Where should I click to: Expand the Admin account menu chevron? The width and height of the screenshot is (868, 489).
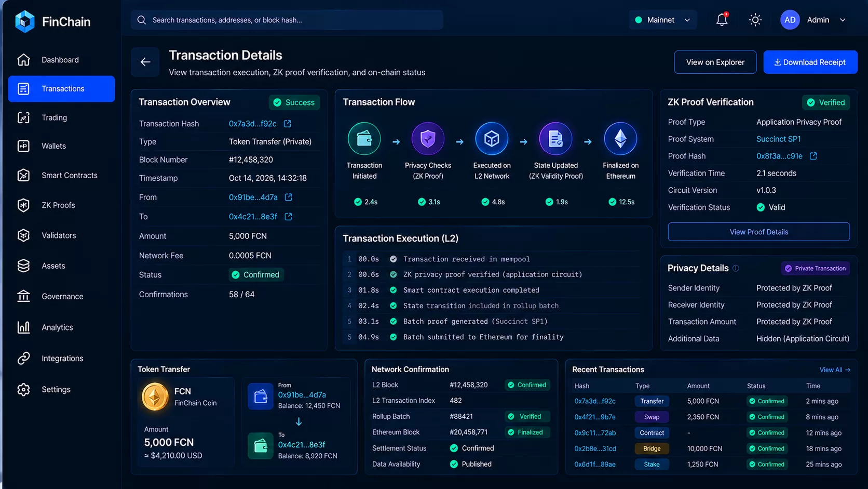tap(843, 20)
